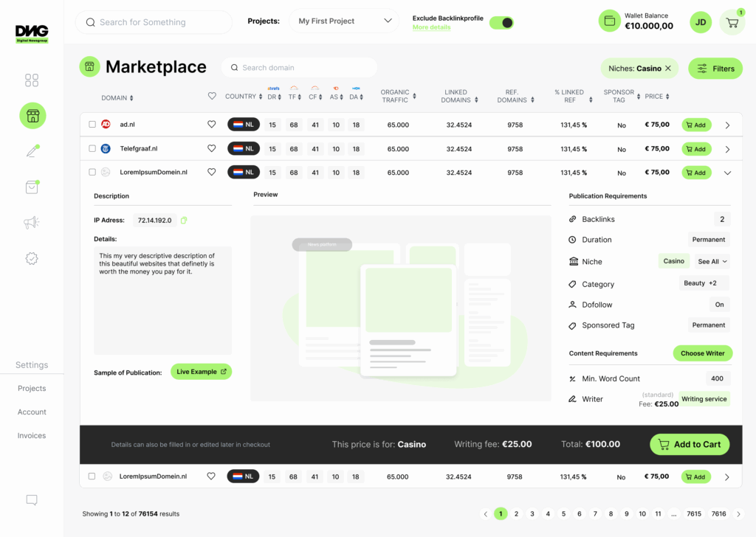Favorite Telefgraaf.nl with heart icon
The height and width of the screenshot is (537, 756).
tap(212, 148)
